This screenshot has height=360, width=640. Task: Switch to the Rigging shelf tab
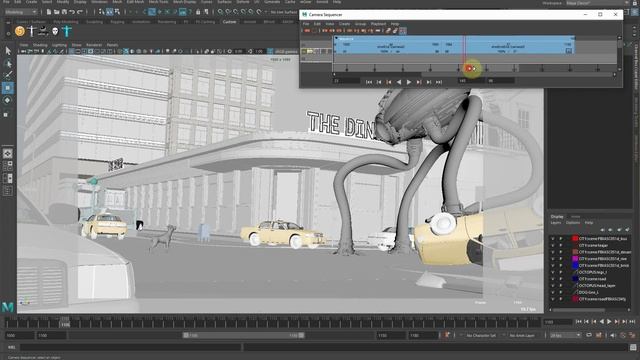[x=117, y=22]
